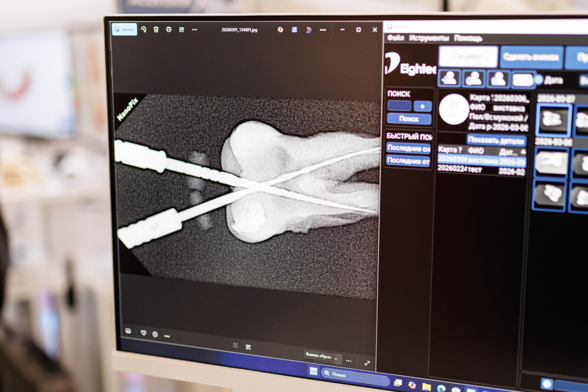Open zoom level dropdown chevron
This screenshot has height=392, width=588.
(x=336, y=358)
